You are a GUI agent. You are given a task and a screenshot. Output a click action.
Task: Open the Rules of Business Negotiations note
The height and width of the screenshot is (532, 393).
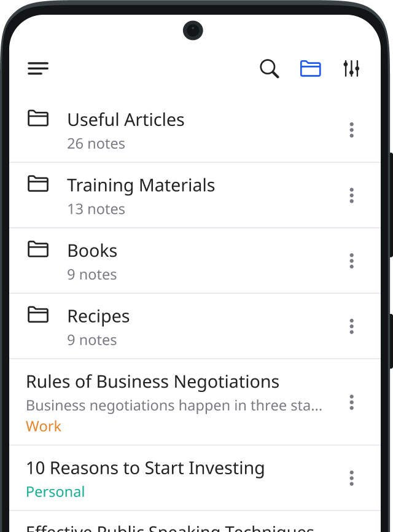[152, 382]
